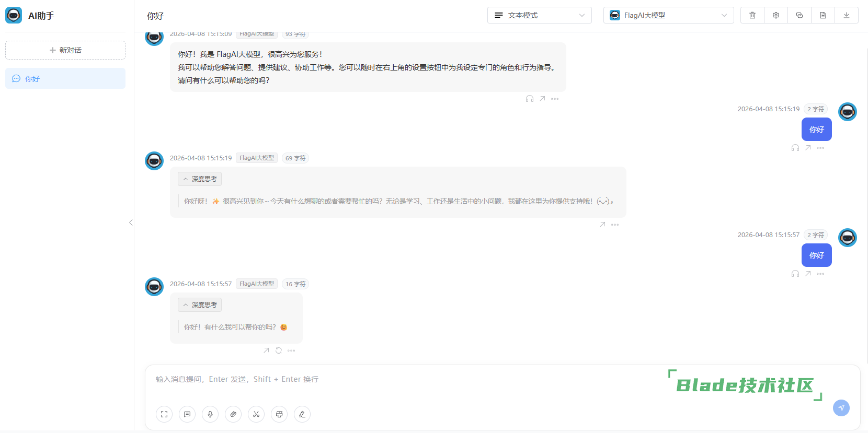Start a new chat with 新对话

pyautogui.click(x=65, y=50)
